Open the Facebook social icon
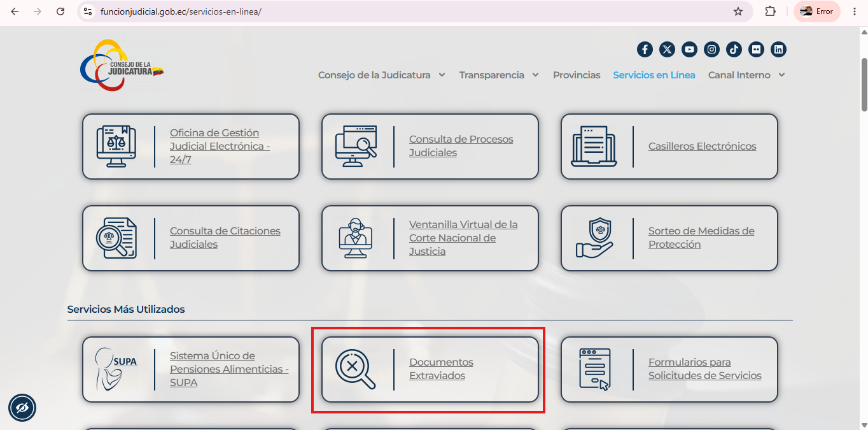Screen dimensions: 868x430 tap(645, 49)
